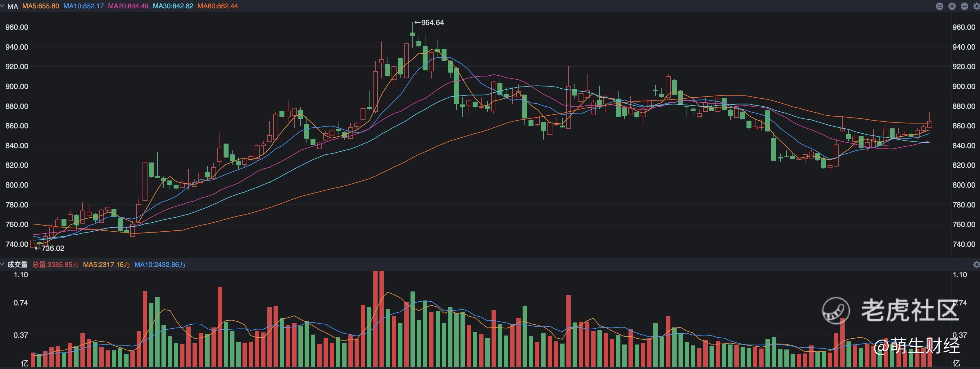The width and height of the screenshot is (980, 369).
Task: Zoom in chart with plus icon
Action: (x=952, y=6)
